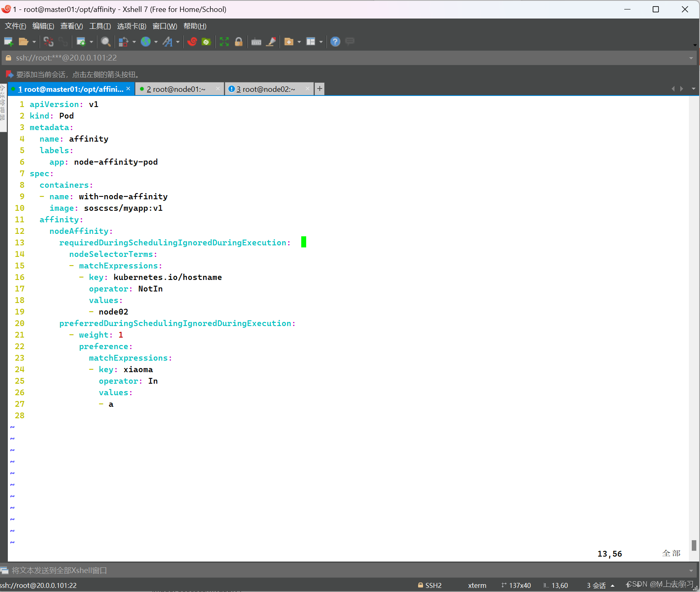Click the 'preferredDuringSchedulingIgnoredDuringExecution' line
The image size is (700, 592).
click(177, 323)
